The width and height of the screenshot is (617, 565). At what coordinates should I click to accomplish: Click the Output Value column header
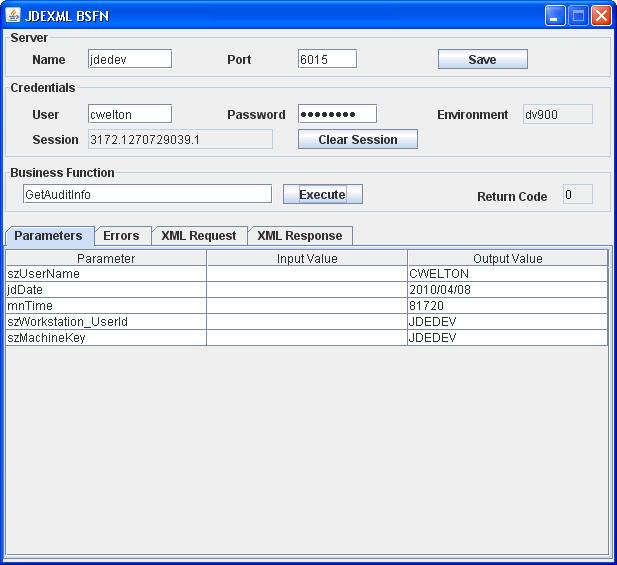click(x=507, y=258)
